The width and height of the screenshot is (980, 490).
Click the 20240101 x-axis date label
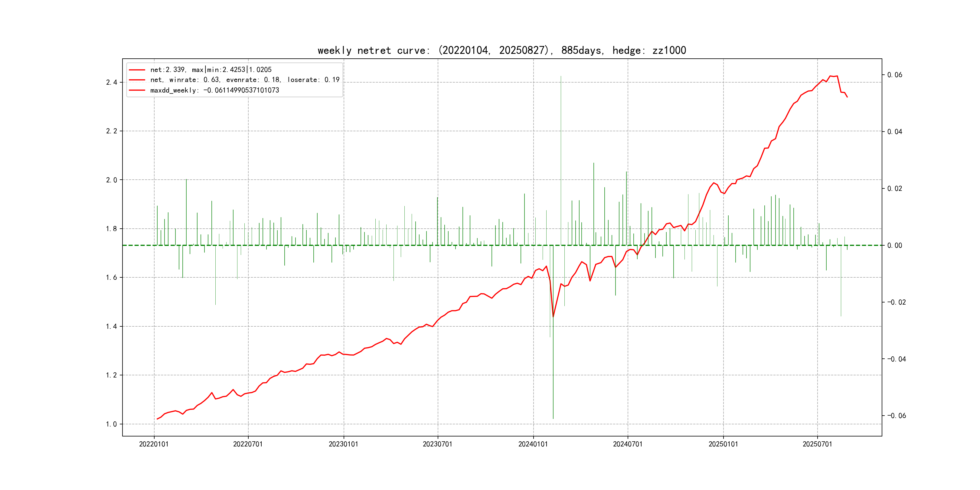click(533, 444)
